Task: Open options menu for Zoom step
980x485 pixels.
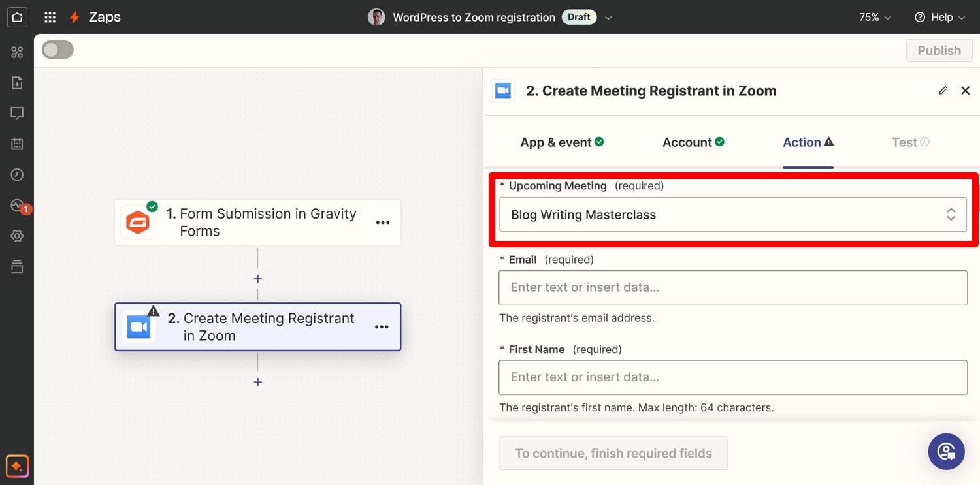Action: tap(382, 327)
